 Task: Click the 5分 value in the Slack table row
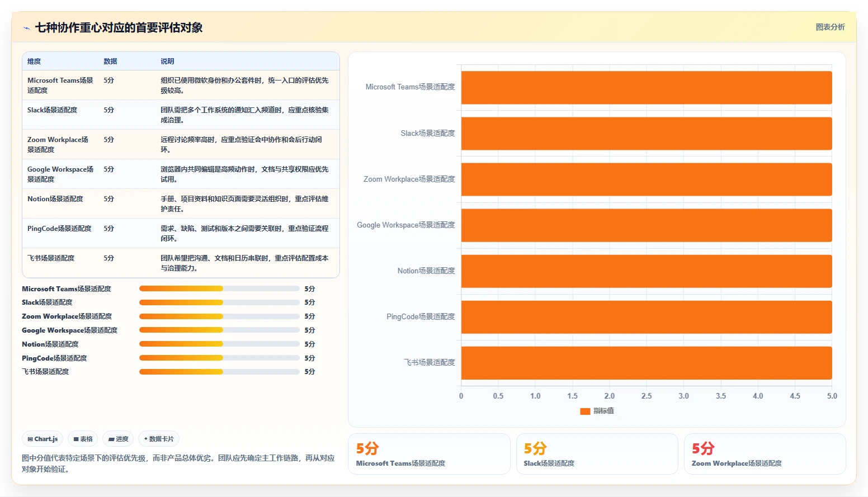click(x=108, y=110)
